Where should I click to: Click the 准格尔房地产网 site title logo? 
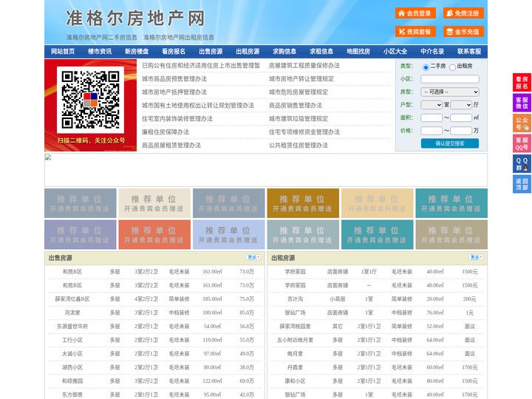pos(135,18)
